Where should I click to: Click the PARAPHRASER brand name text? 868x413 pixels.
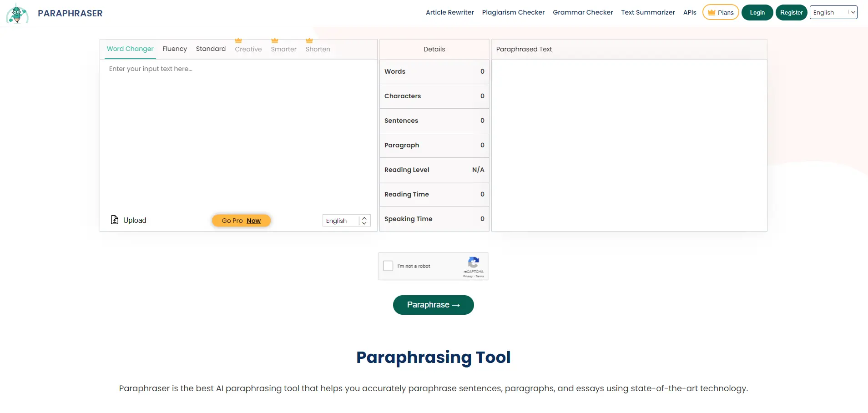70,13
